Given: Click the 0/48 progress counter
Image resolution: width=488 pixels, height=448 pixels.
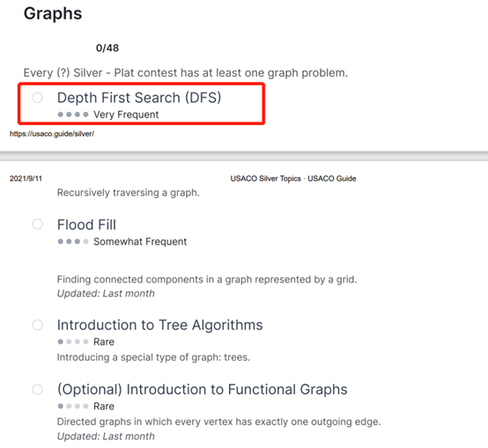Looking at the screenshot, I should pos(107,48).
